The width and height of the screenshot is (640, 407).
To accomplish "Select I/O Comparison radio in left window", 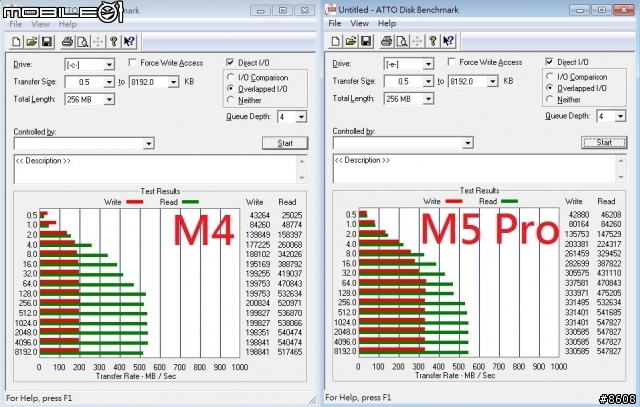I will pyautogui.click(x=231, y=77).
